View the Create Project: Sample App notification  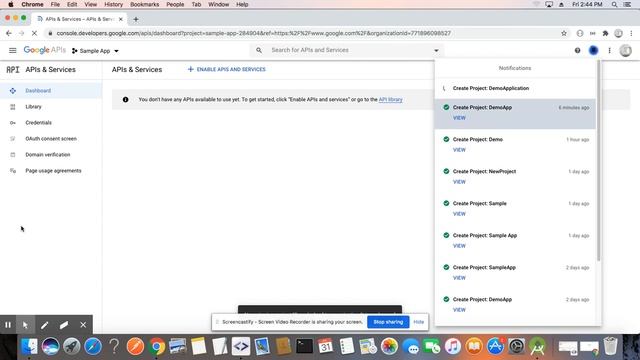pos(459,246)
